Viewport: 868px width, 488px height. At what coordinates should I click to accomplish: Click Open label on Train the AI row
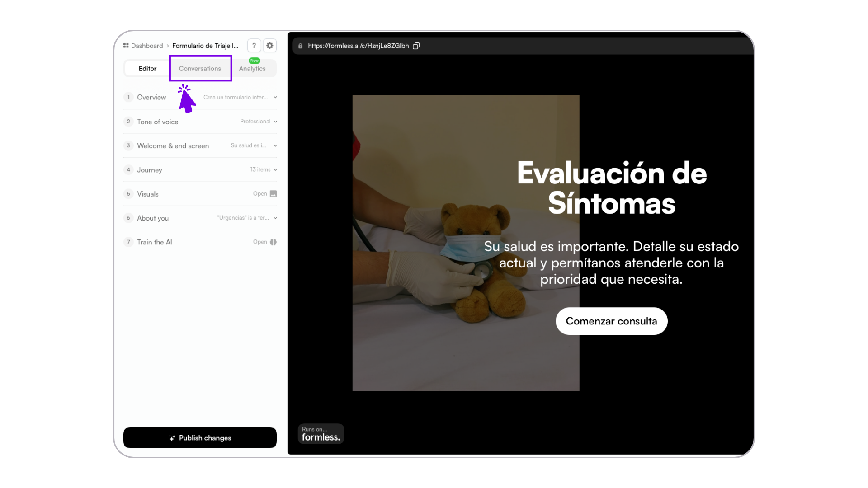(260, 242)
